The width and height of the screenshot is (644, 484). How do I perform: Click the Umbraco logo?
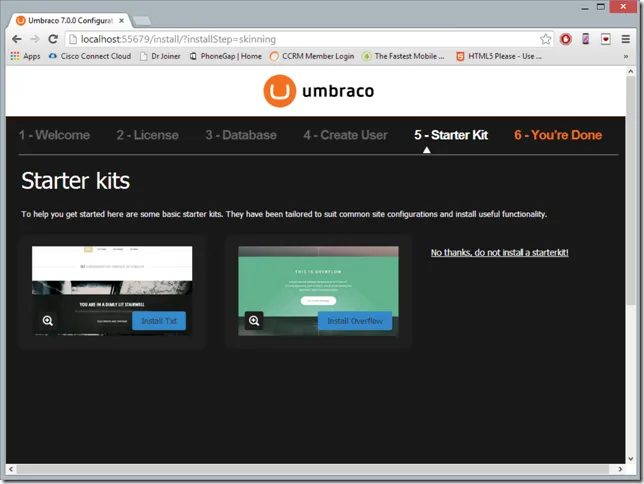[x=319, y=91]
